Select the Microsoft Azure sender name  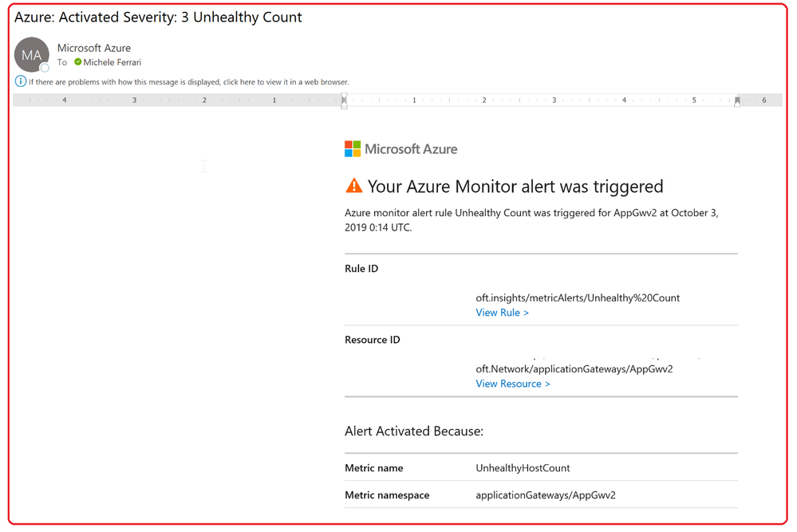coord(94,48)
